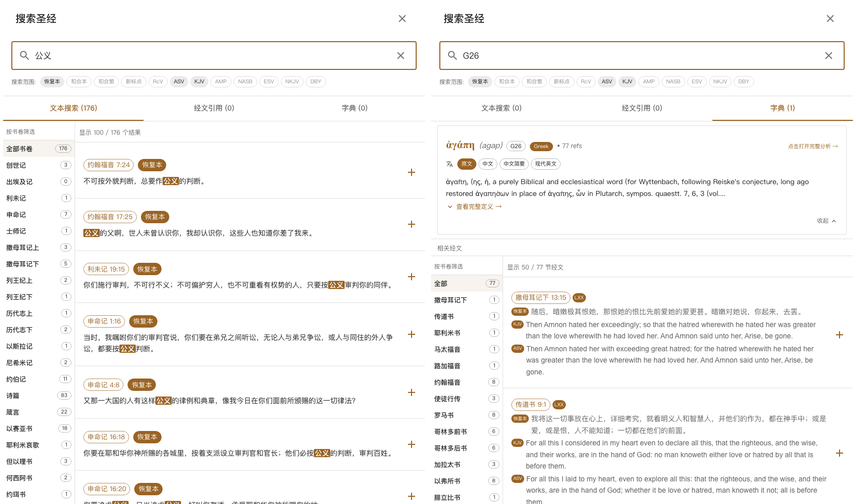Screen dimensions: 856x504
Task: Select the 现代英文 definition mode
Action: coord(546,164)
